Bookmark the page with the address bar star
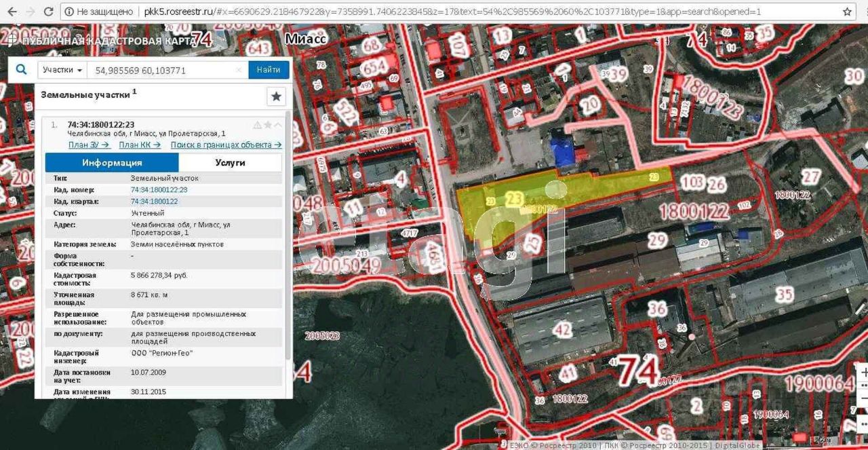The height and width of the screenshot is (450, 868). click(x=847, y=12)
